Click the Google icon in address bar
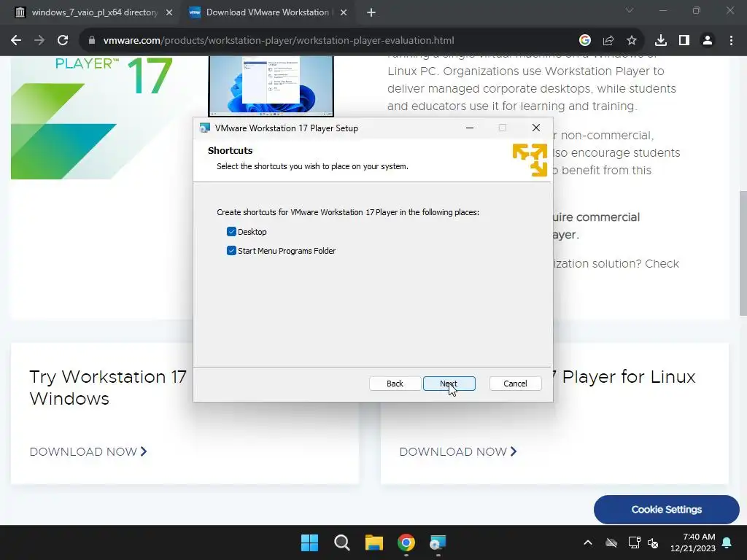Viewport: 747px width, 560px height. point(585,41)
